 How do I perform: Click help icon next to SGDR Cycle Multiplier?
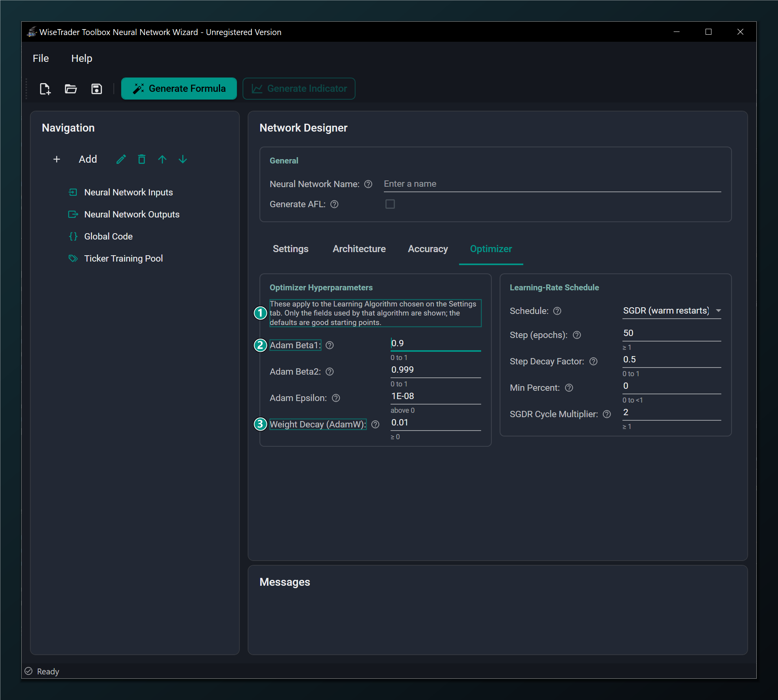click(607, 414)
